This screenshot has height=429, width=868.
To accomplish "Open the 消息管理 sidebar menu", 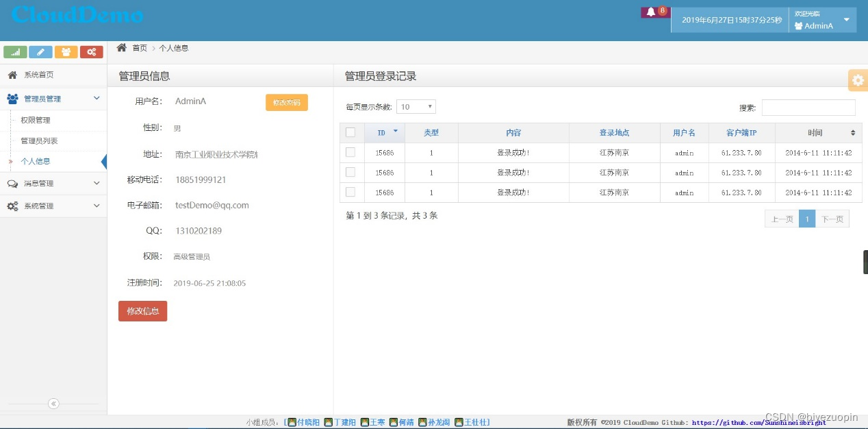I will tap(53, 184).
